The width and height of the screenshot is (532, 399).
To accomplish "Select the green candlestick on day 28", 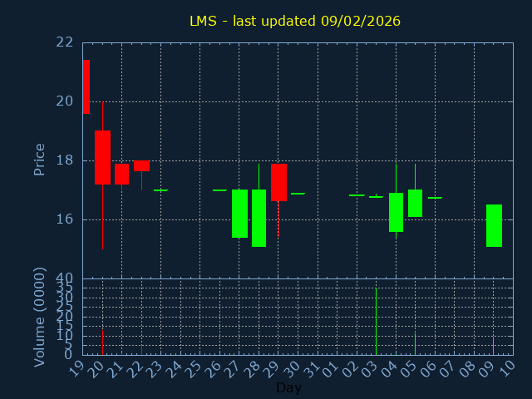I will [259, 218].
